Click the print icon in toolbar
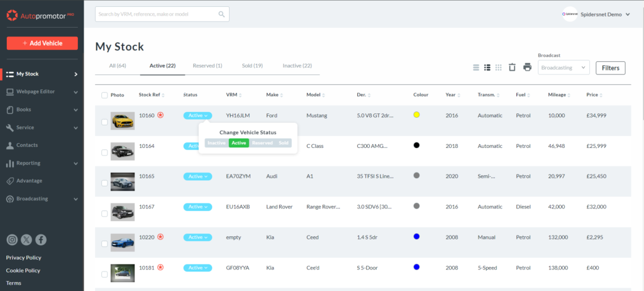The height and width of the screenshot is (291, 644). (527, 67)
